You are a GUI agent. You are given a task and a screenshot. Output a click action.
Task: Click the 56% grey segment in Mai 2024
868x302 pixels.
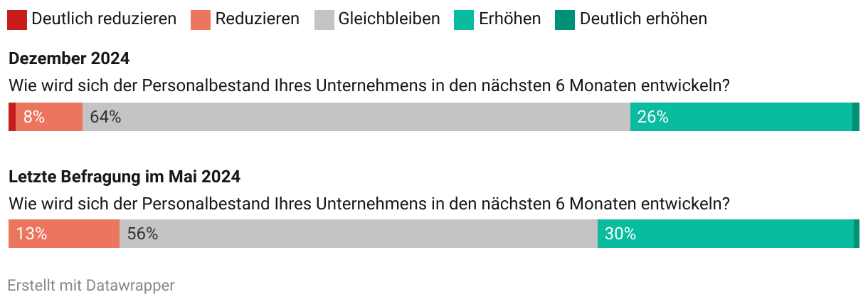tap(359, 234)
